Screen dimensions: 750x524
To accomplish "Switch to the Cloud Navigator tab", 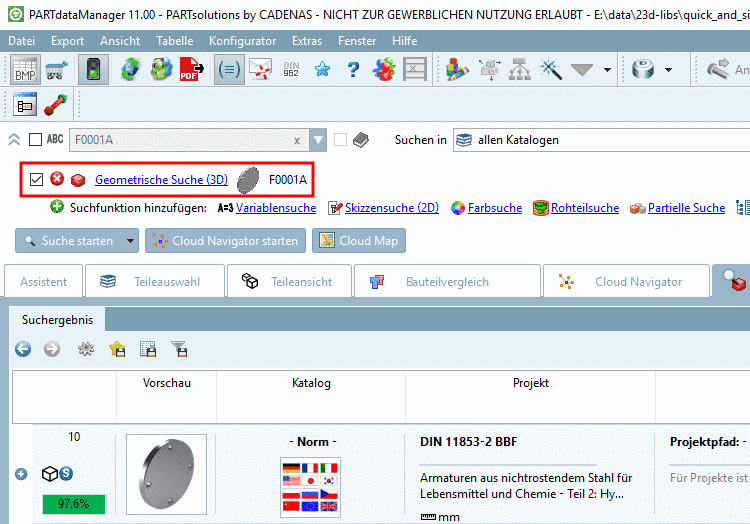I will point(626,282).
